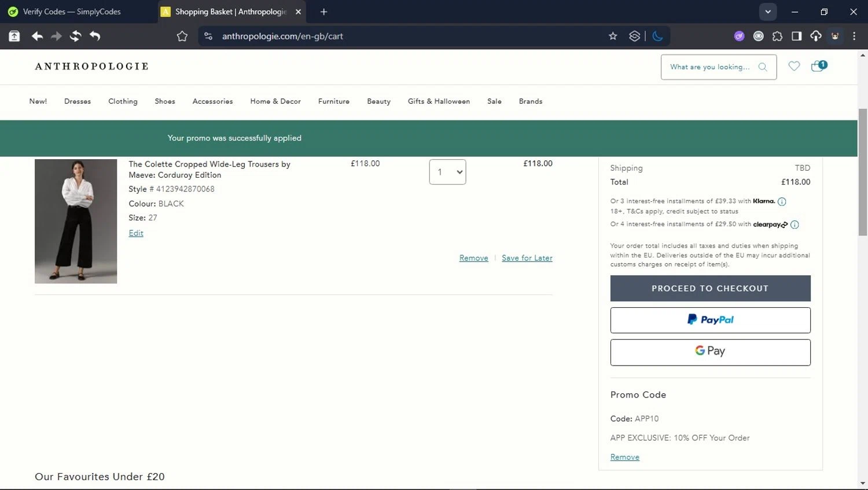Click the page vertical scrollbar thumb
This screenshot has width=868, height=490.
[x=863, y=172]
